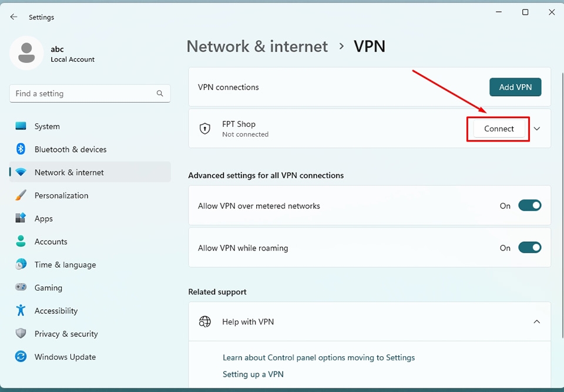564x392 pixels.
Task: Expand the FPT Shop VPN connection details
Action: pyautogui.click(x=536, y=129)
